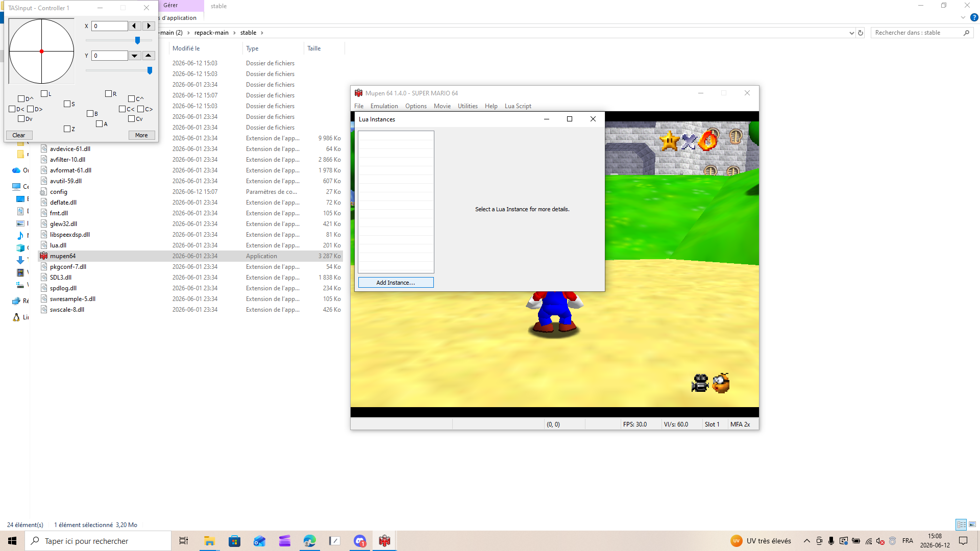980x551 pixels.
Task: Open the File menu in Mupen 64
Action: [359, 106]
